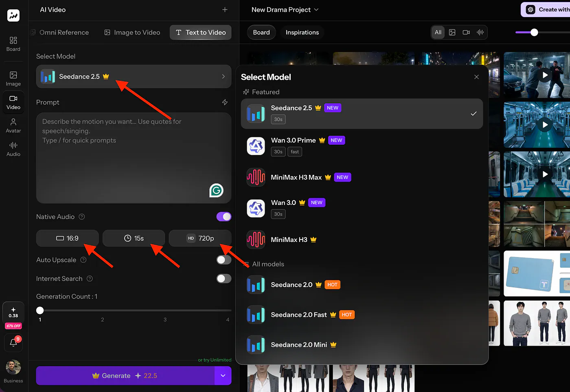This screenshot has height=392, width=570.
Task: Select the MiniMax H3 Max model
Action: click(362, 177)
